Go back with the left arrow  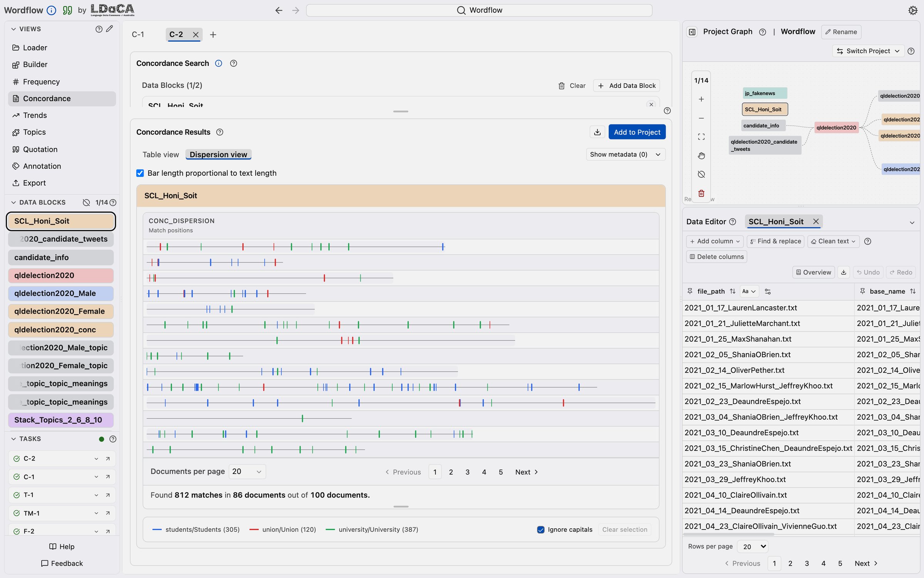(279, 10)
